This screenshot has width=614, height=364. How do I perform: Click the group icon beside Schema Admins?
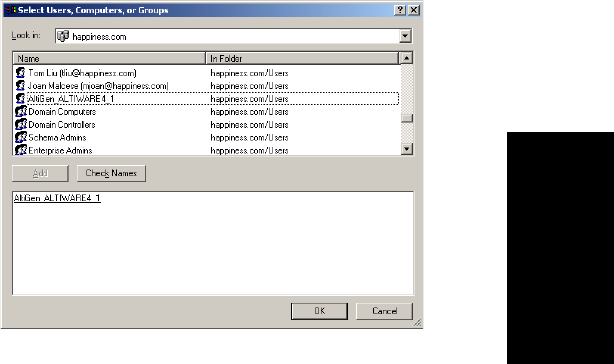[21, 137]
